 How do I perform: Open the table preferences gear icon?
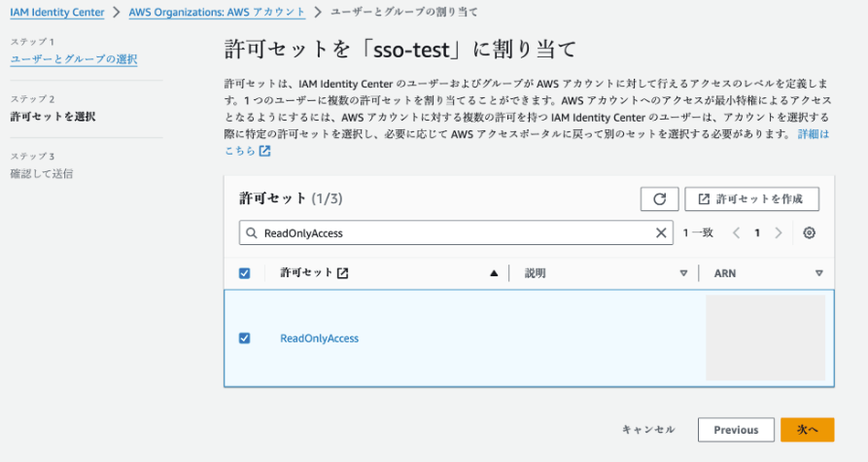[809, 233]
